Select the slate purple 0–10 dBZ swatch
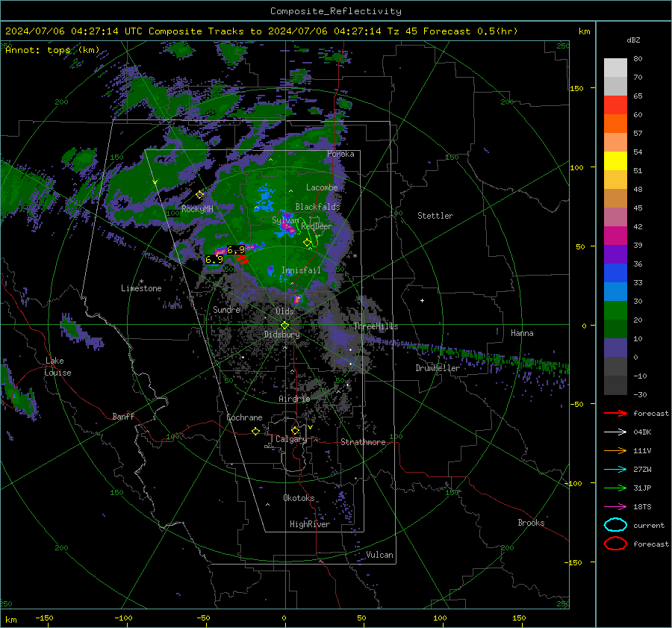 click(615, 347)
